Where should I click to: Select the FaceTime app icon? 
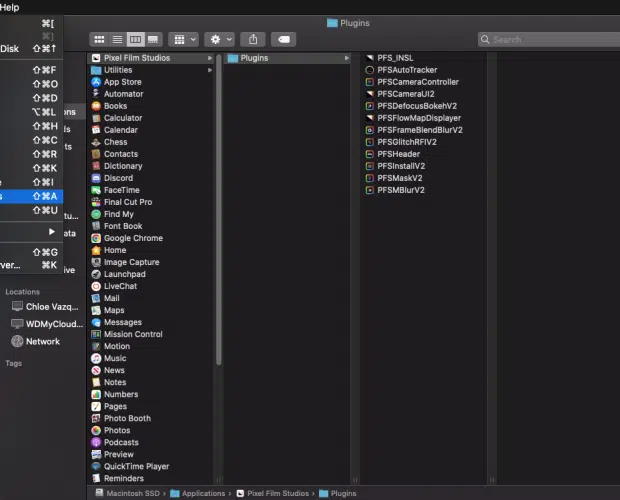pos(96,190)
